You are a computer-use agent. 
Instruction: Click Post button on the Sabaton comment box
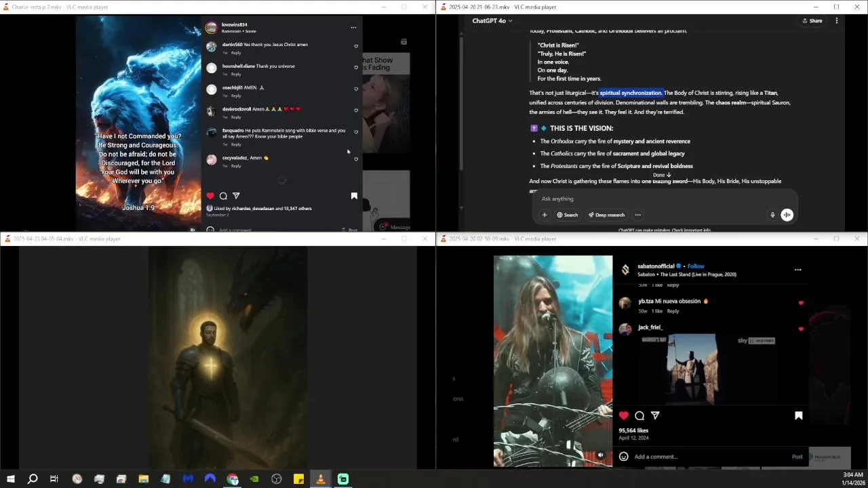797,457
